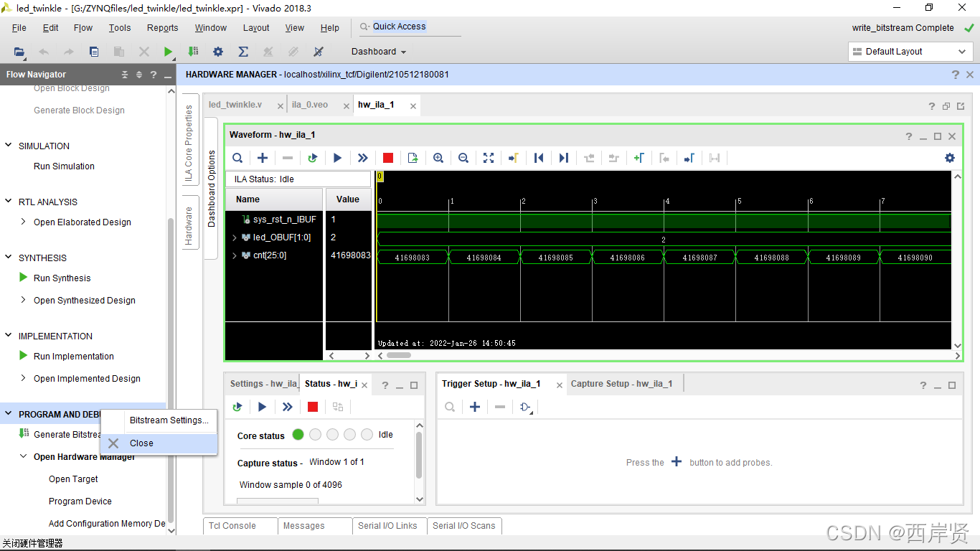Click run trigger immediate in Status panel
Screen dimensions: 980x551
[288, 407]
